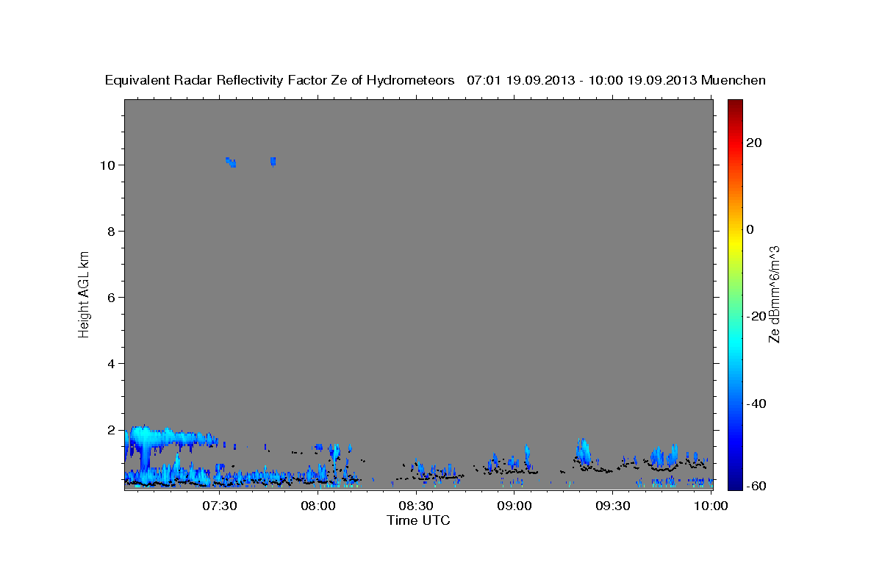Click the plot title text

(436, 80)
